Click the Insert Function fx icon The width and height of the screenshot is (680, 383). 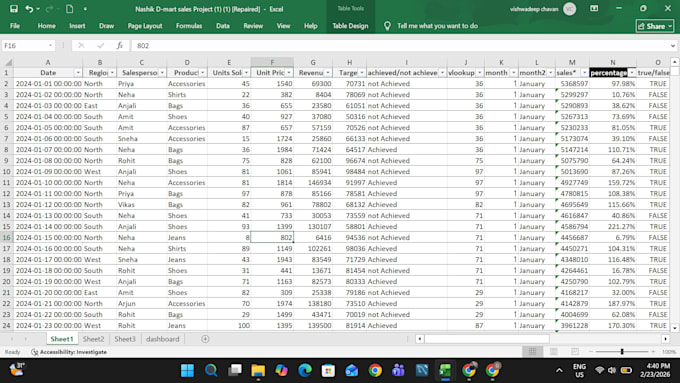click(x=120, y=46)
